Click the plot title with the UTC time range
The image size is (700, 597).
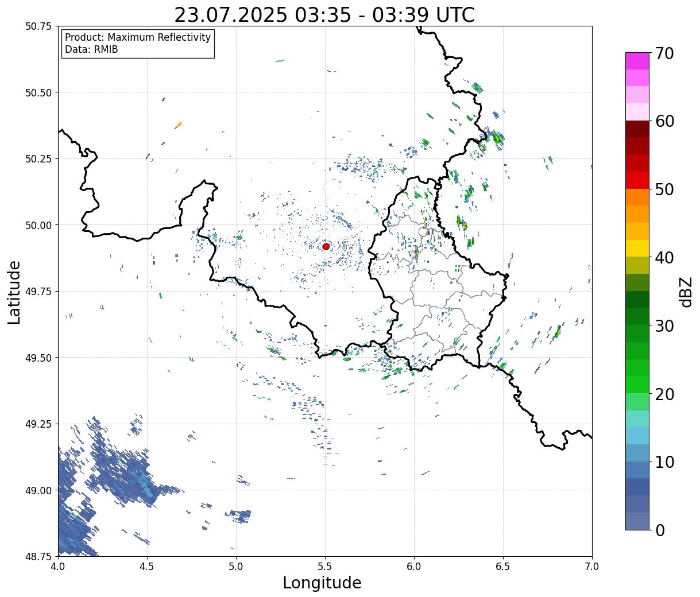click(x=324, y=14)
